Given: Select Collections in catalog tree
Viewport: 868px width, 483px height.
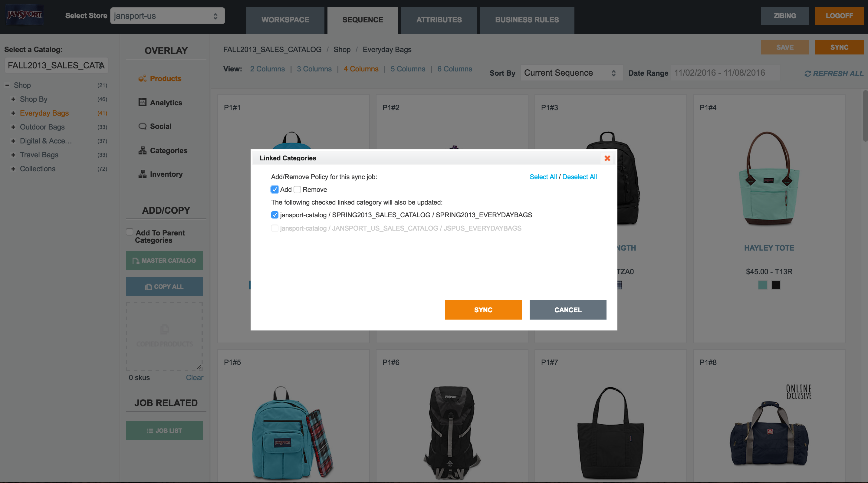Looking at the screenshot, I should tap(38, 169).
